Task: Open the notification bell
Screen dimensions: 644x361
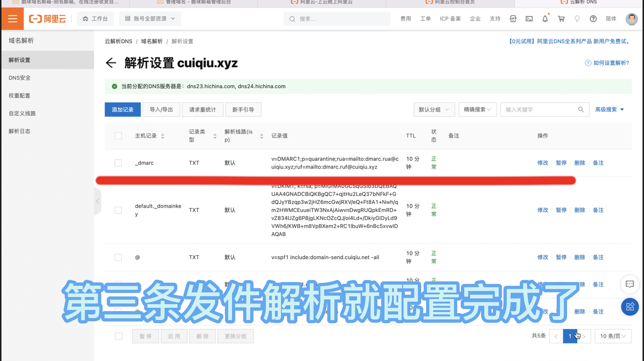Action: (x=545, y=19)
